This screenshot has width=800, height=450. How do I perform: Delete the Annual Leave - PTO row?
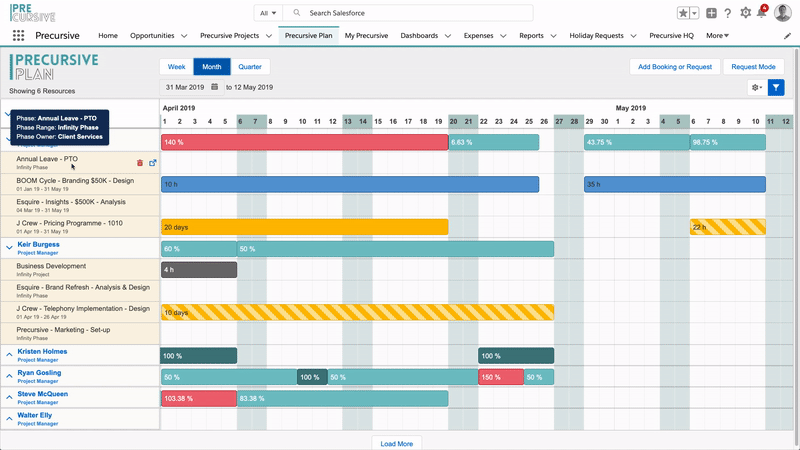(x=140, y=163)
